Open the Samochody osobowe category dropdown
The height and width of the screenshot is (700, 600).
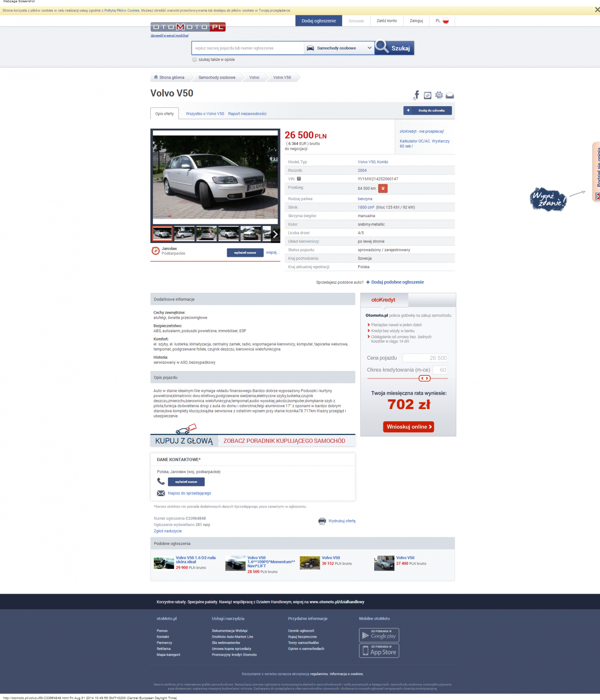click(339, 48)
